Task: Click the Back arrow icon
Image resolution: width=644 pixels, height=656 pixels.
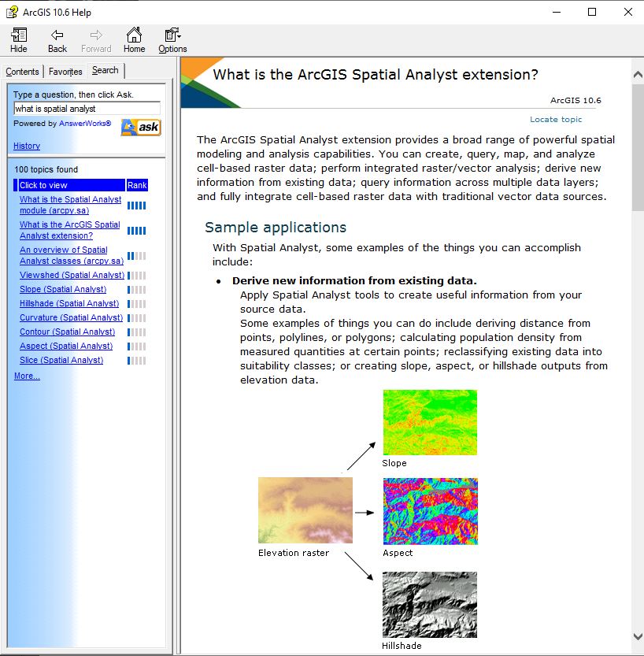Action: [x=57, y=35]
